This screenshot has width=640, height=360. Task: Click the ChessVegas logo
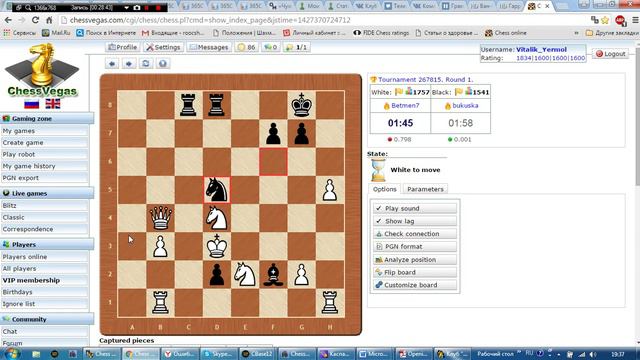click(42, 70)
